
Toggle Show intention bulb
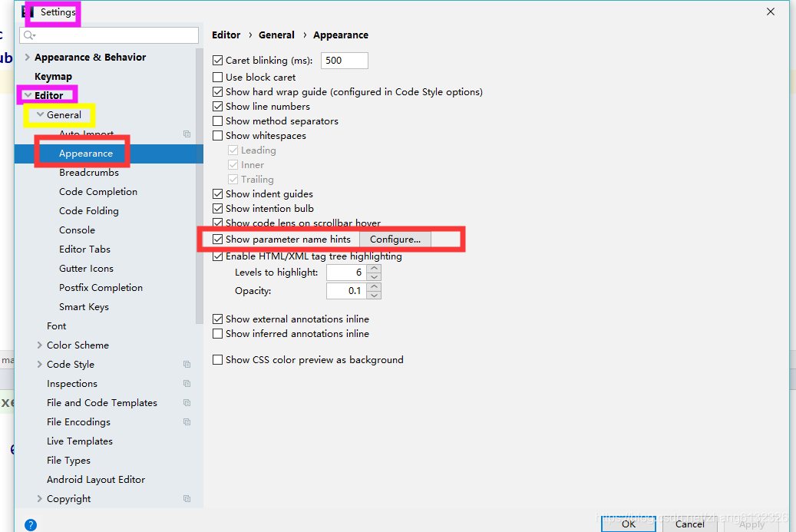click(x=218, y=209)
